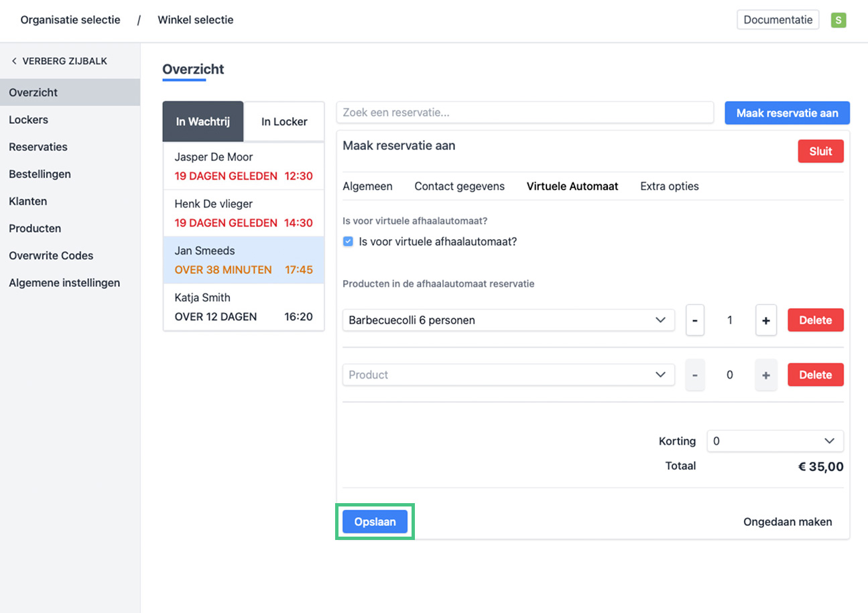
Task: Click plus button on empty product row
Action: pos(765,375)
